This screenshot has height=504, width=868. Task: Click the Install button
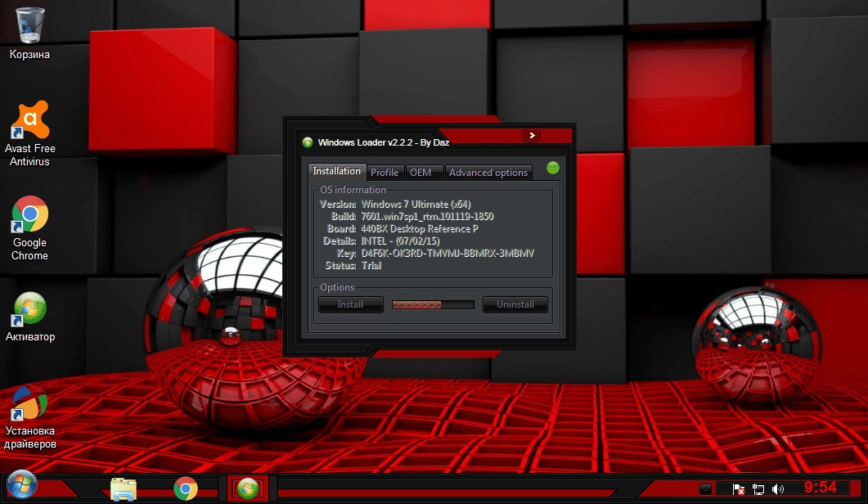[x=350, y=304]
